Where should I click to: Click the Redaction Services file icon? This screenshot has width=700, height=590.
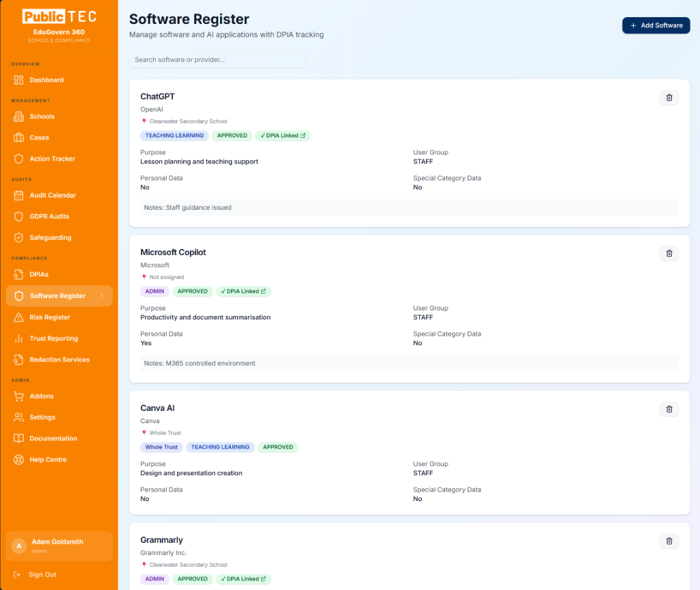18,360
